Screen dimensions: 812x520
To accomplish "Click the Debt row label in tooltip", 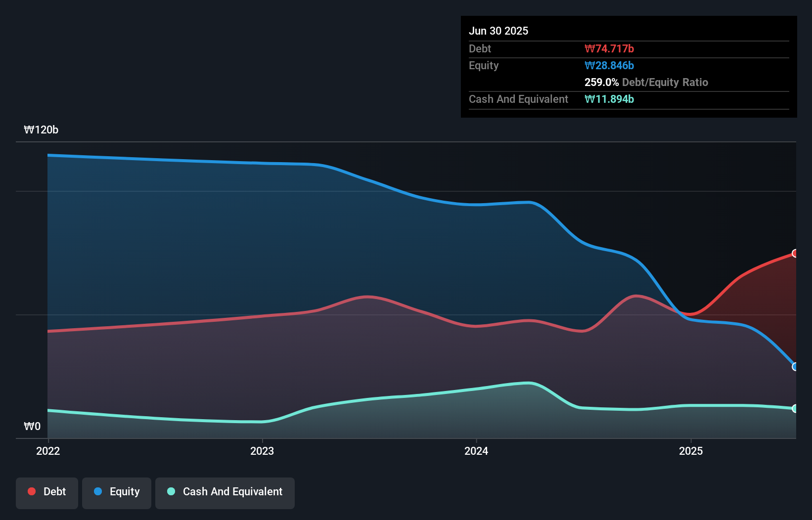I will tap(480, 48).
